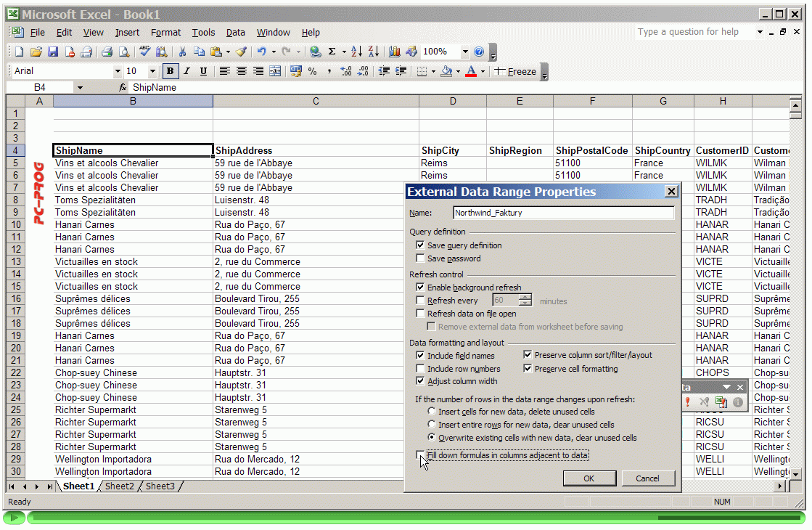Open the font size dropdown
The width and height of the screenshot is (812, 530).
click(152, 71)
